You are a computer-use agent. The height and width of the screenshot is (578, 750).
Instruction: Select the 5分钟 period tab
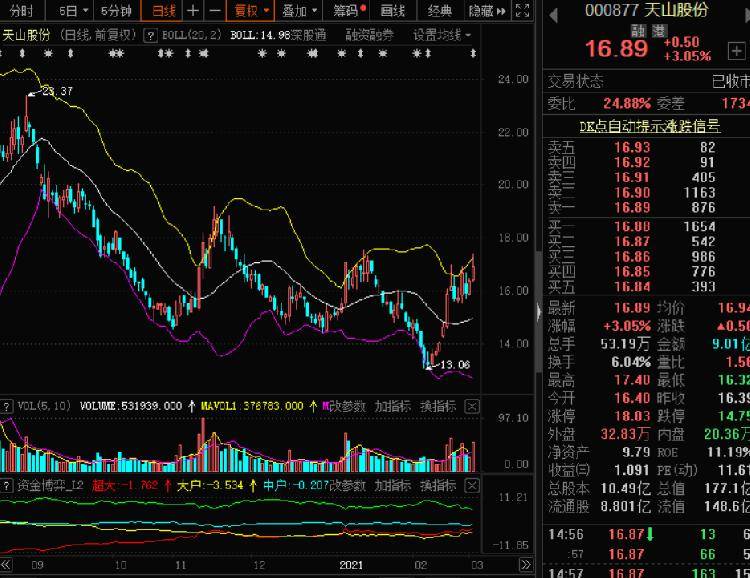(x=117, y=11)
